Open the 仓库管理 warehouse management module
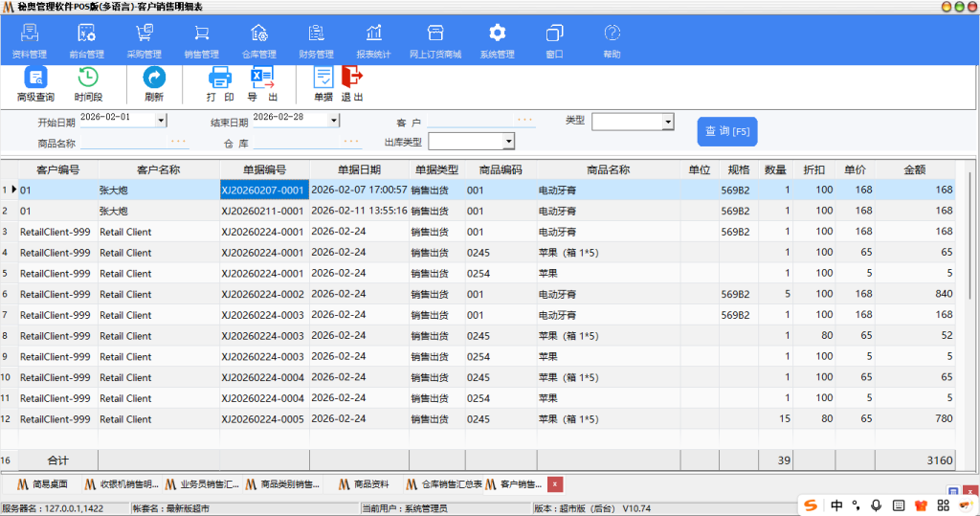Viewport: 980px width, 516px height. (x=258, y=41)
